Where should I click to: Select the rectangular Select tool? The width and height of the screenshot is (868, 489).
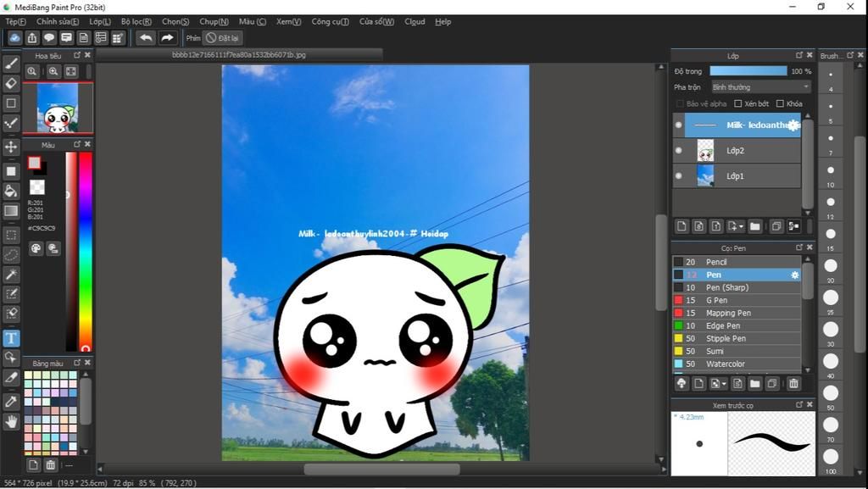[11, 235]
